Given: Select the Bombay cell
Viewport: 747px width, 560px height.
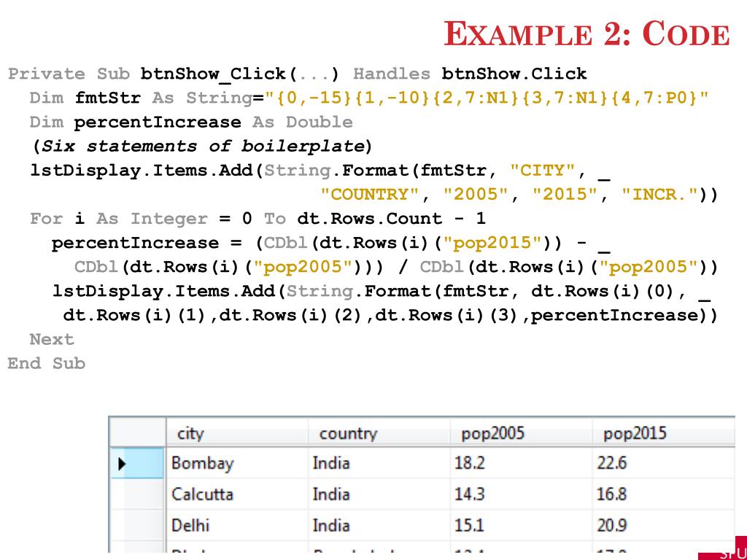Looking at the screenshot, I should [x=237, y=463].
